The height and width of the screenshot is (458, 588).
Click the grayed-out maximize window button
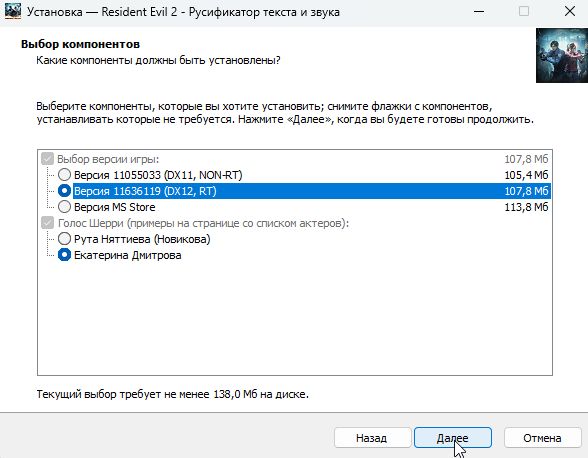coord(524,12)
